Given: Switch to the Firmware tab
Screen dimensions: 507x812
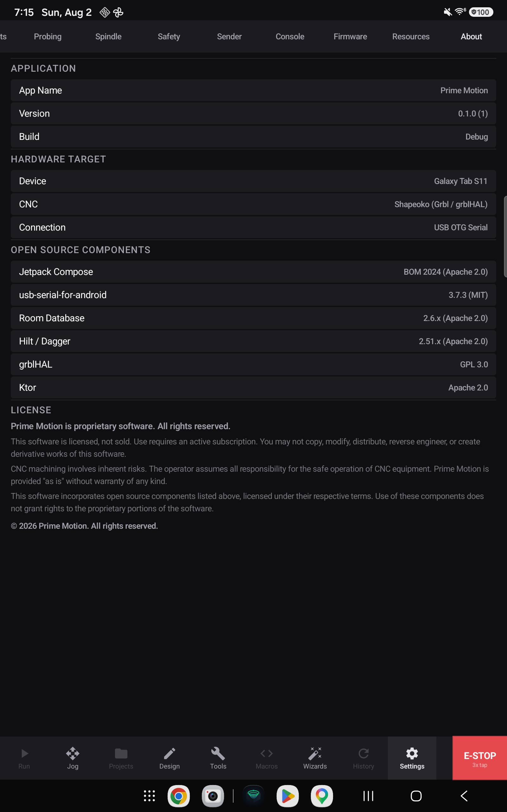Looking at the screenshot, I should click(350, 36).
